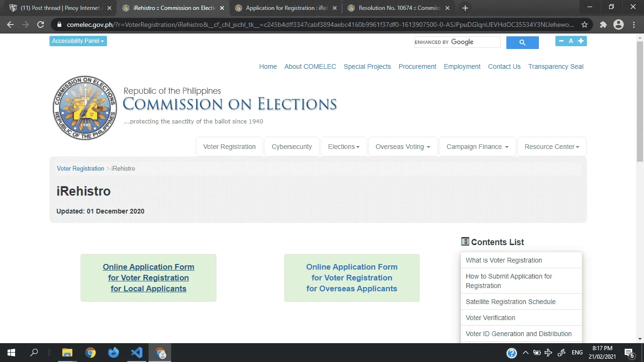Open the notification center icon
Image resolution: width=644 pixels, height=362 pixels.
click(628, 353)
